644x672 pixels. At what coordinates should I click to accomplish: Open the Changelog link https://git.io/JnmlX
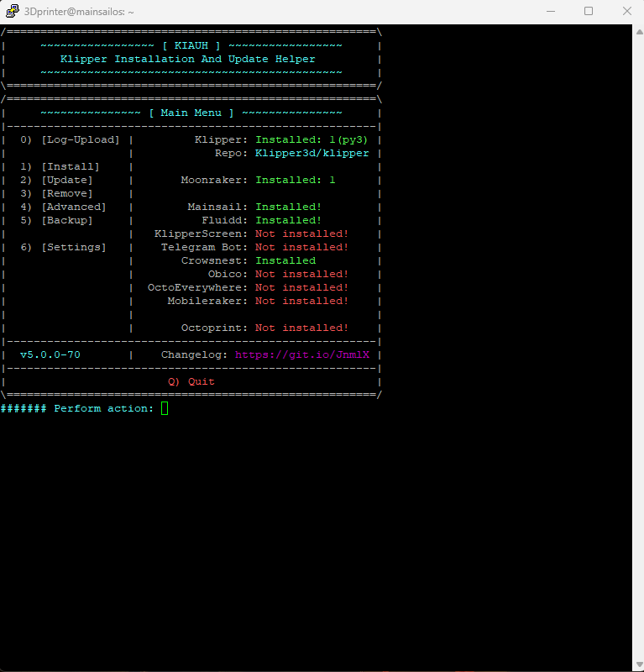302,354
